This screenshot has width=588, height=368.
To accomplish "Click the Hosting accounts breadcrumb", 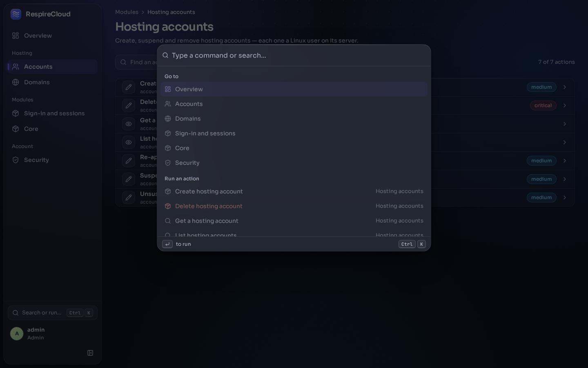I will [171, 12].
